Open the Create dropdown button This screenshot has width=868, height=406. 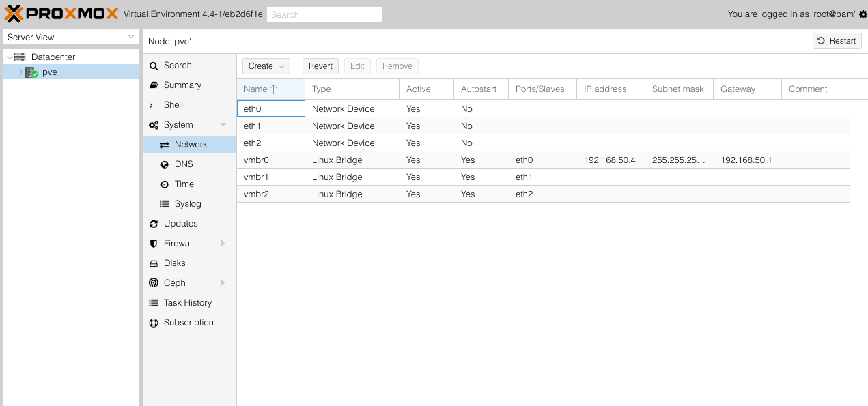(x=266, y=66)
